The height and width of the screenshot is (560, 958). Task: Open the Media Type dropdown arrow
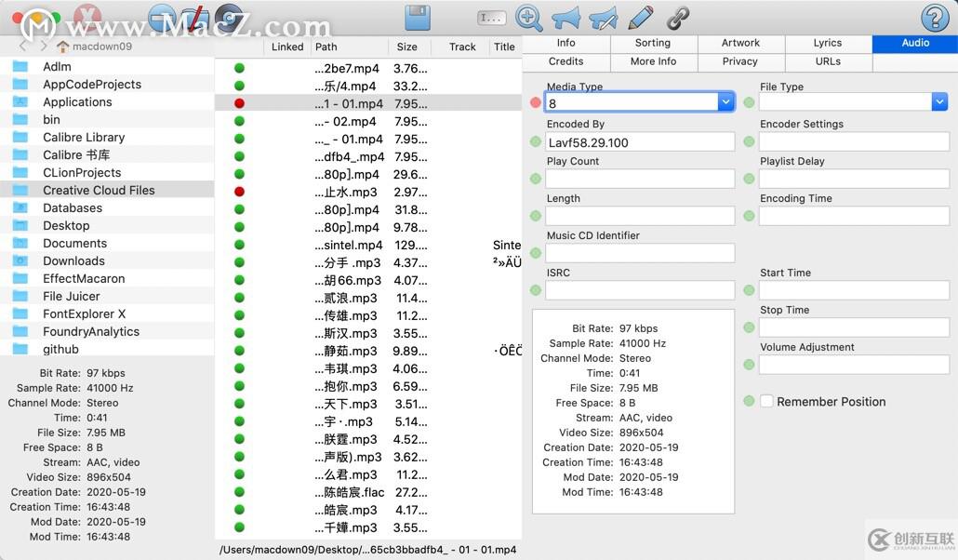pos(725,102)
